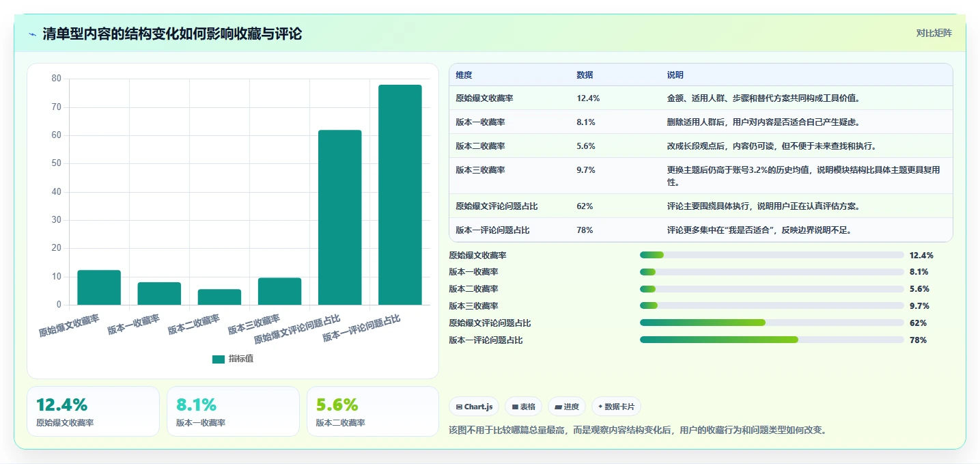Select table value 78%
This screenshot has height=464, width=980.
(x=585, y=230)
